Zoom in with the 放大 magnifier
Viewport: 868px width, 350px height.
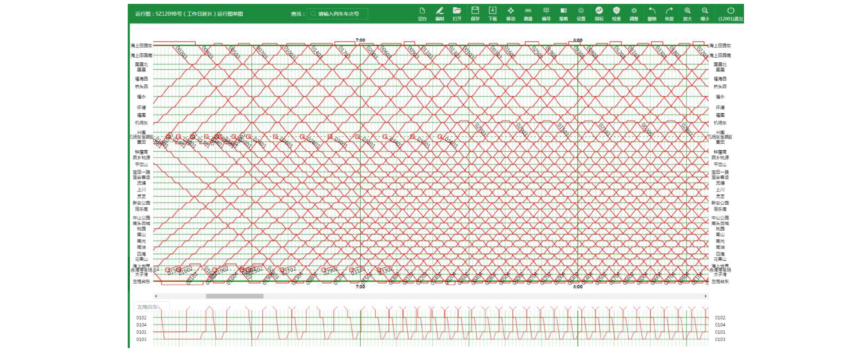click(687, 14)
